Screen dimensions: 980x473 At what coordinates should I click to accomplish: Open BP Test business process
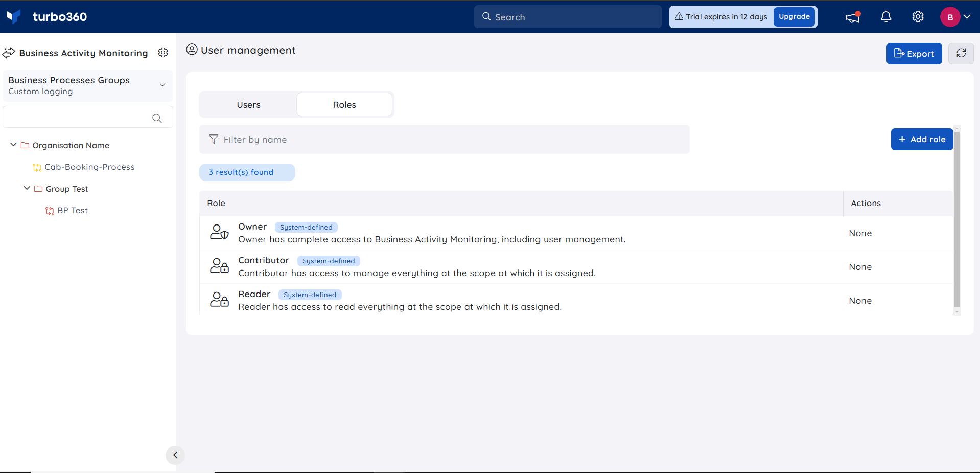pos(73,210)
